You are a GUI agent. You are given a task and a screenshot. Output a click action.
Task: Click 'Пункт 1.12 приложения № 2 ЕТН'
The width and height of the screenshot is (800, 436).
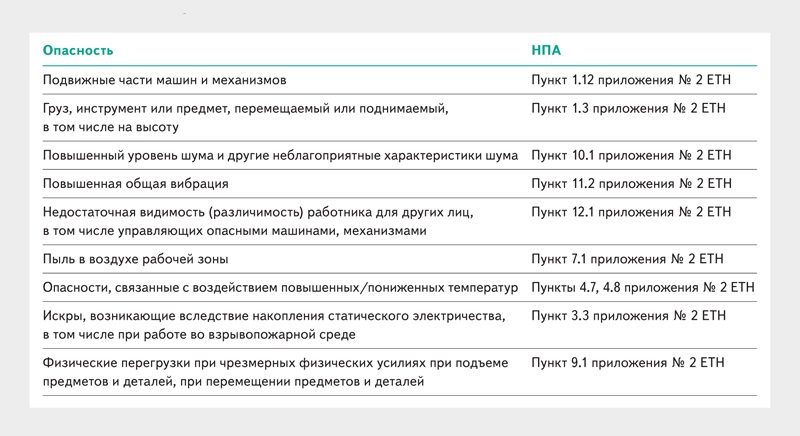632,79
